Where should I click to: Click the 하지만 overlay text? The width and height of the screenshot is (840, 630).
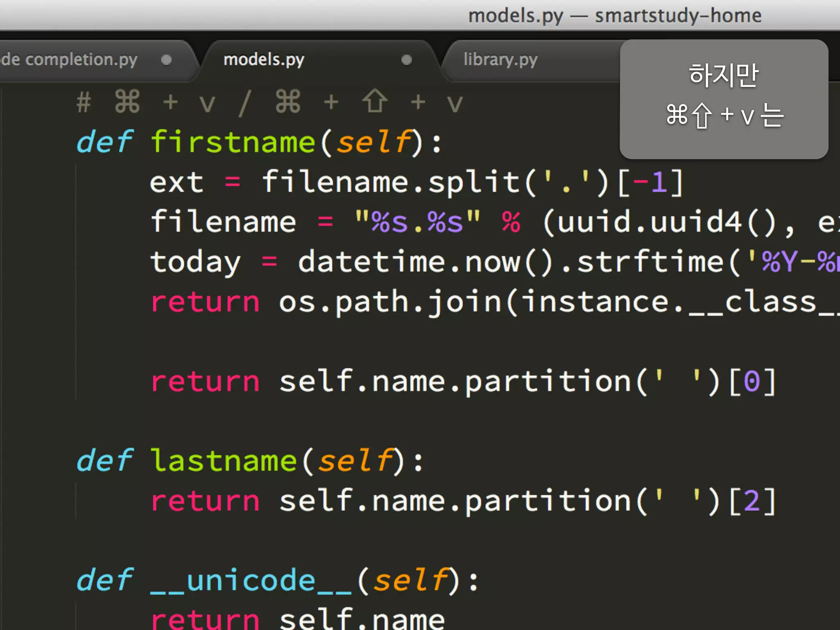pos(724,75)
